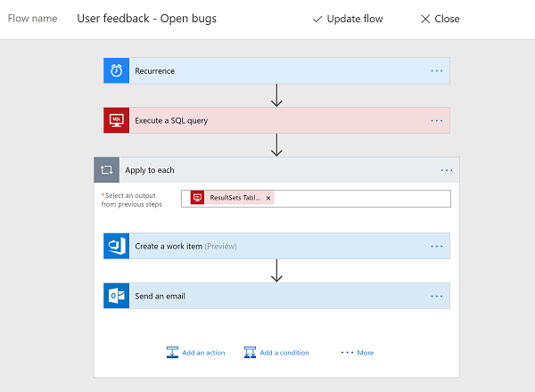
Task: Click Update flow to save changes
Action: point(347,19)
